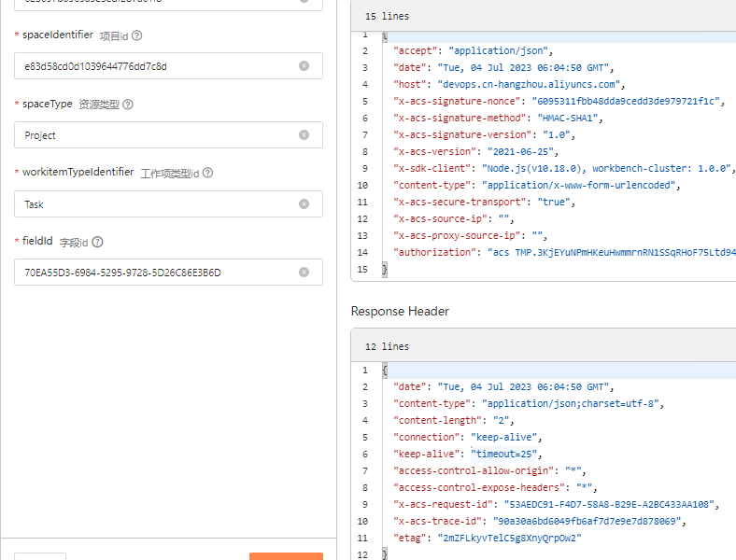Click the etag line in response header
736x560 pixels.
486,538
